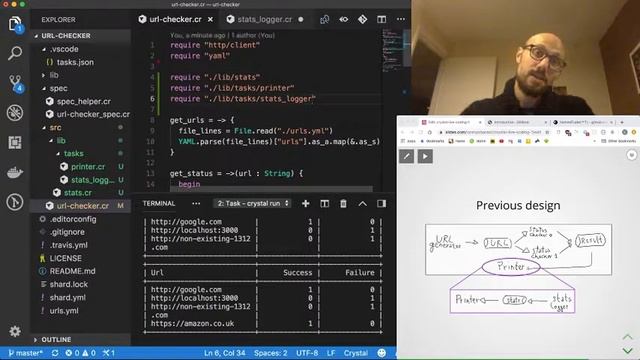Click the heart like icon on slide

click(x=631, y=155)
